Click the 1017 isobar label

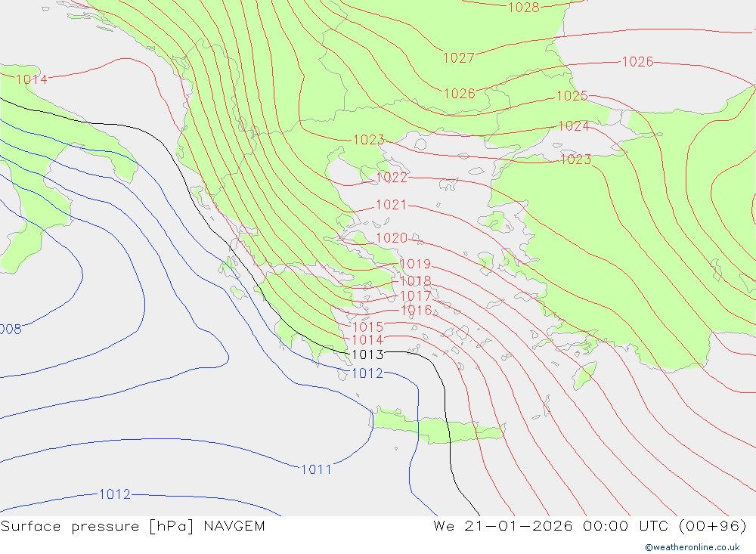click(415, 296)
